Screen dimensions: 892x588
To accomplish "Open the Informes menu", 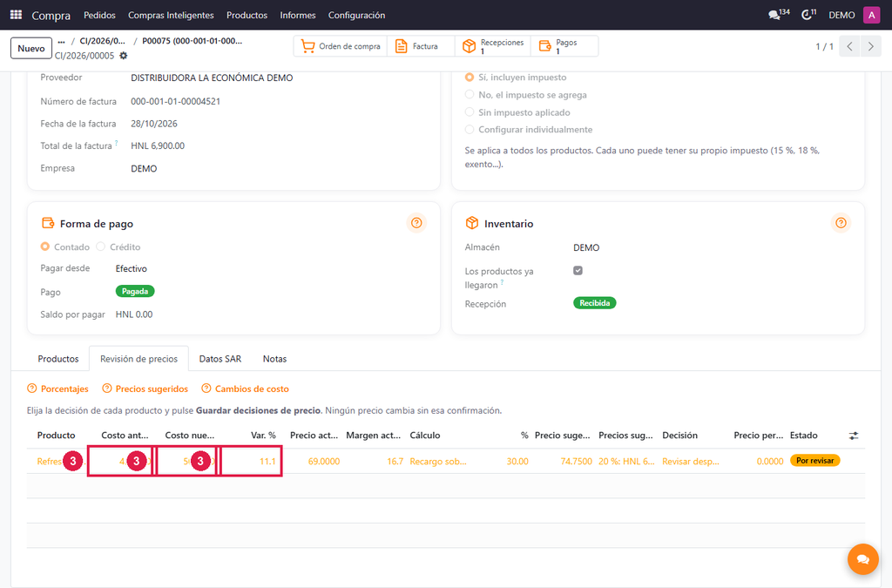I will tap(298, 15).
